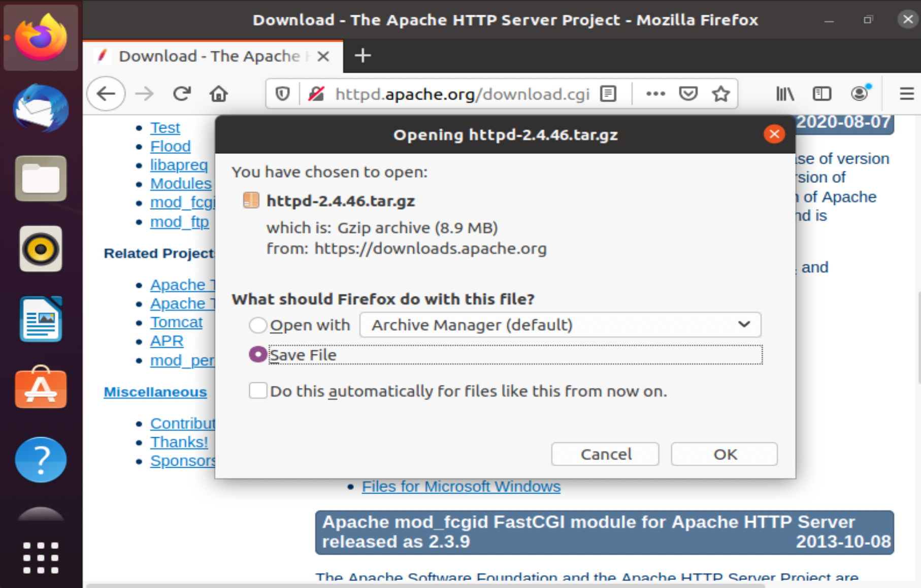Open the Sponsors link
This screenshot has width=921, height=588.
(x=183, y=461)
